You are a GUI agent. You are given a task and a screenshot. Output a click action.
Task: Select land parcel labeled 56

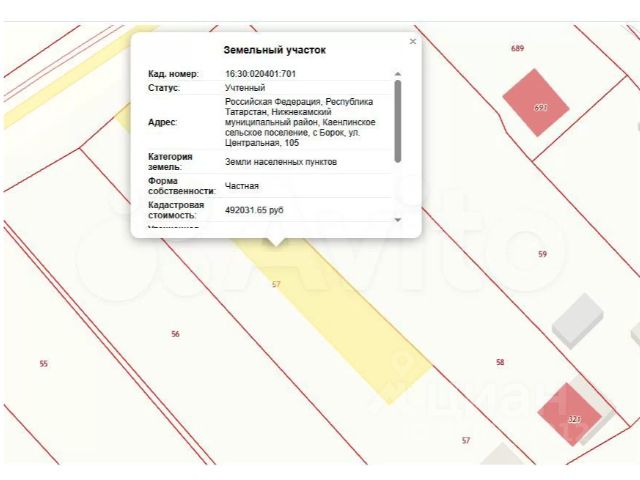pyautogui.click(x=175, y=334)
